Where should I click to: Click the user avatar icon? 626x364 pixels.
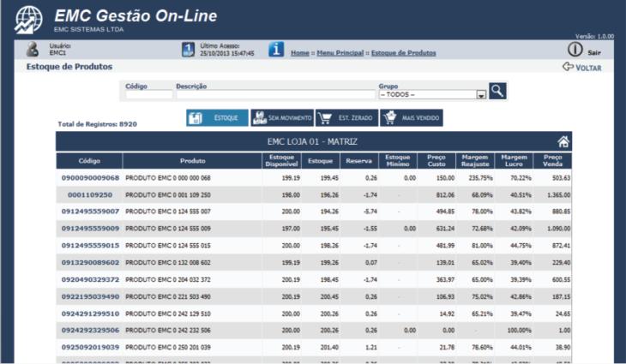tap(33, 50)
